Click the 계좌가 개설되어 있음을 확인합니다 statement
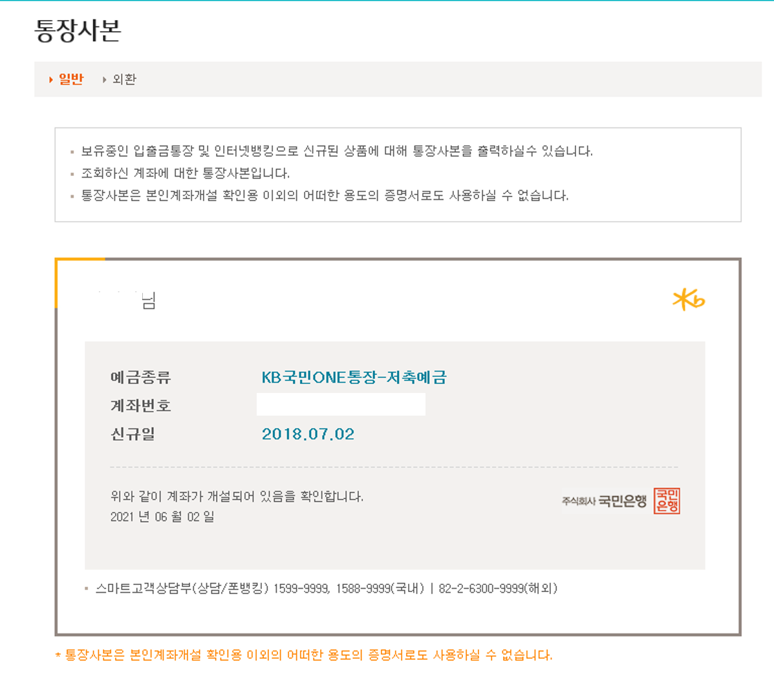This screenshot has width=774, height=700. click(x=237, y=496)
